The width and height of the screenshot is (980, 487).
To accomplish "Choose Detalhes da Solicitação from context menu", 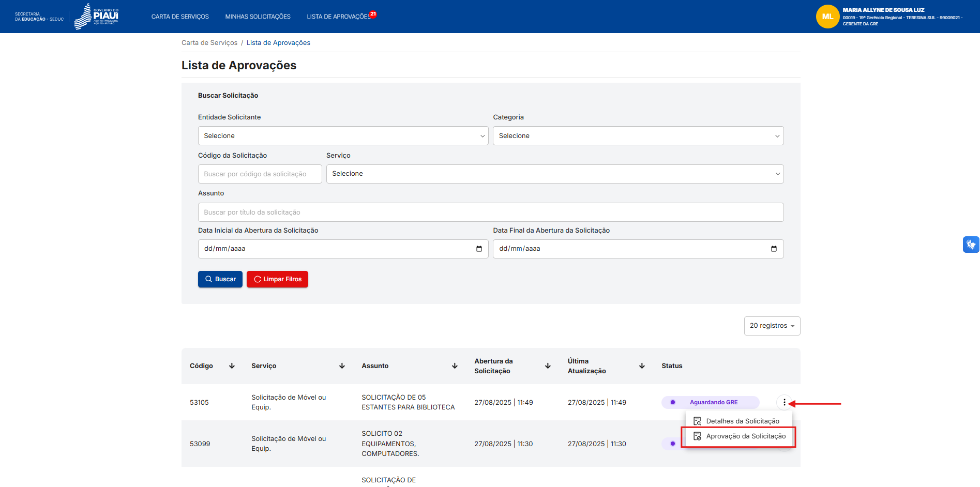I will pyautogui.click(x=742, y=421).
